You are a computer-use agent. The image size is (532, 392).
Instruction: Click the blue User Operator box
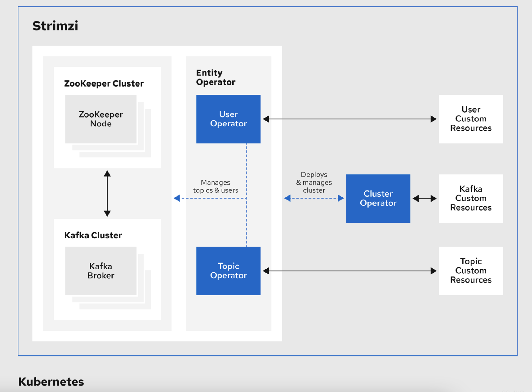coord(228,119)
